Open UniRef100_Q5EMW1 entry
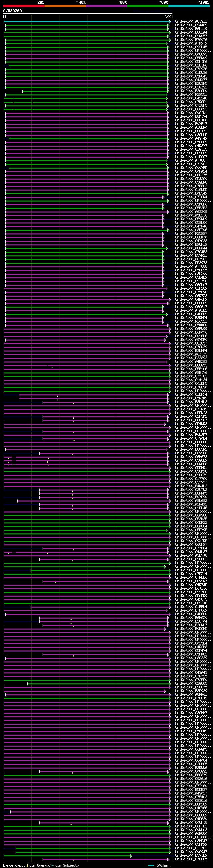The width and height of the screenshot is (213, 868). (x=191, y=142)
